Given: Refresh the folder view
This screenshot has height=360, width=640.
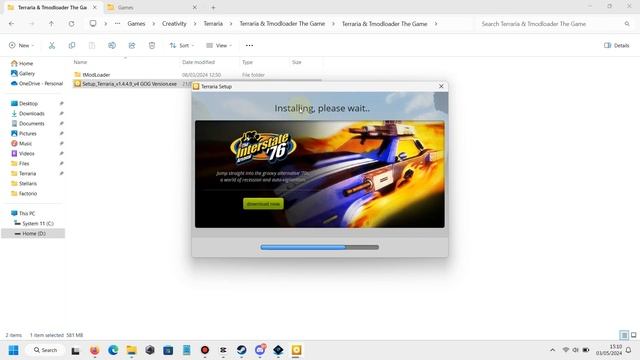Looking at the screenshot, I should pos(71,24).
